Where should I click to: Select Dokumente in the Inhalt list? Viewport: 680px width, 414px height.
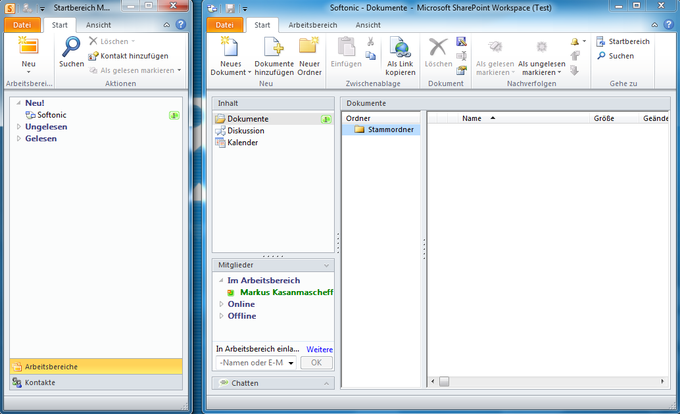[273, 119]
